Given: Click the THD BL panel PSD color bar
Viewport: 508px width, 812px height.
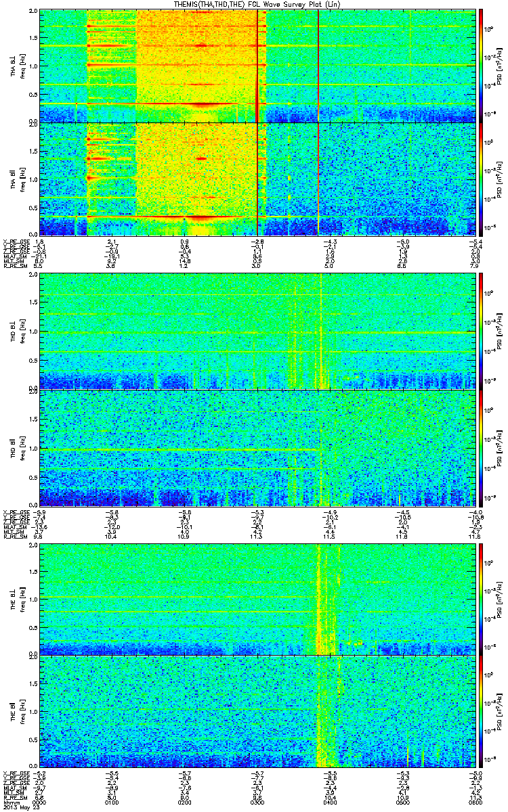Looking at the screenshot, I should (482, 331).
